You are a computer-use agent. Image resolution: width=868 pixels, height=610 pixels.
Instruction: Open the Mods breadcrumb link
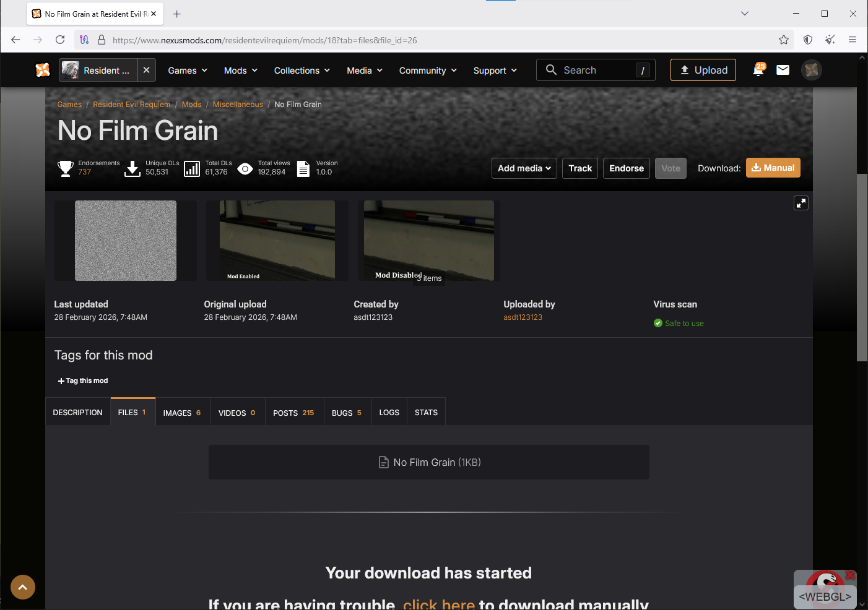[x=192, y=105]
